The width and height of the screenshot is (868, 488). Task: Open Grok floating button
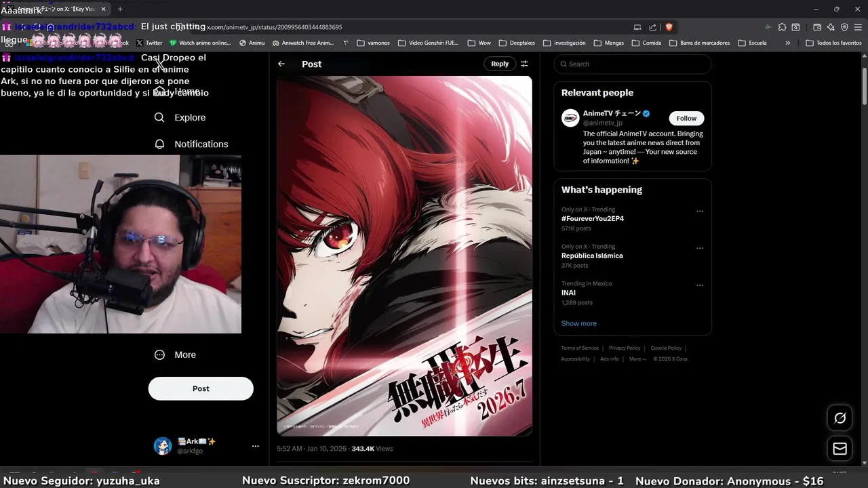(x=840, y=418)
